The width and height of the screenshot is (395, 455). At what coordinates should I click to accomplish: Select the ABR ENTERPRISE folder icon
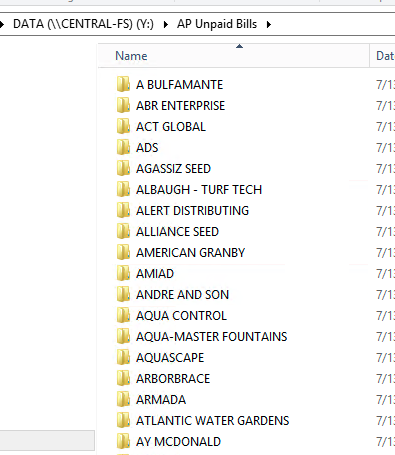tap(123, 105)
